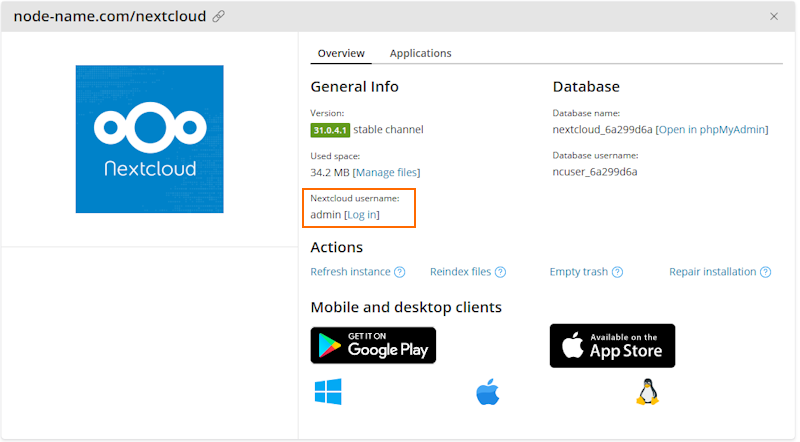Image resolution: width=800 pixels, height=442 pixels.
Task: Copy link icon next to node-name.com/nextcloud
Action: click(218, 16)
